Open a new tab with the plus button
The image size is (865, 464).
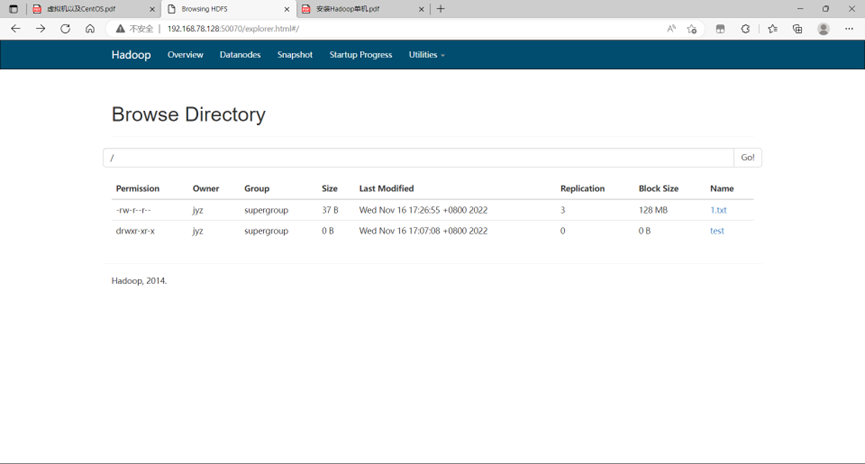point(440,9)
